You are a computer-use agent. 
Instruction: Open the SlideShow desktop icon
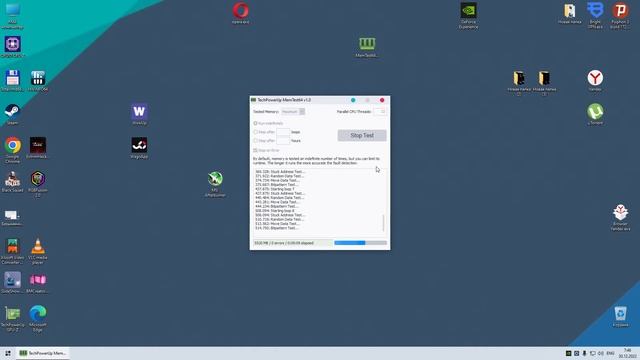[12, 282]
